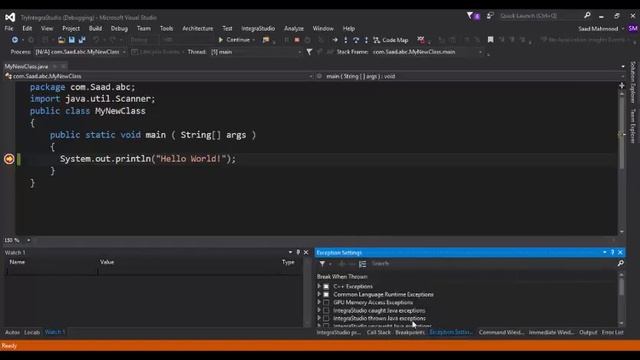Switch to the Call Stack tab
This screenshot has width=640, height=360.
pos(378,332)
